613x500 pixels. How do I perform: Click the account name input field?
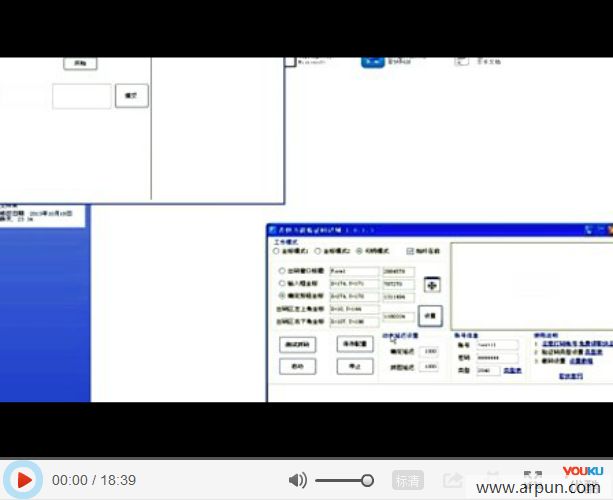click(497, 345)
